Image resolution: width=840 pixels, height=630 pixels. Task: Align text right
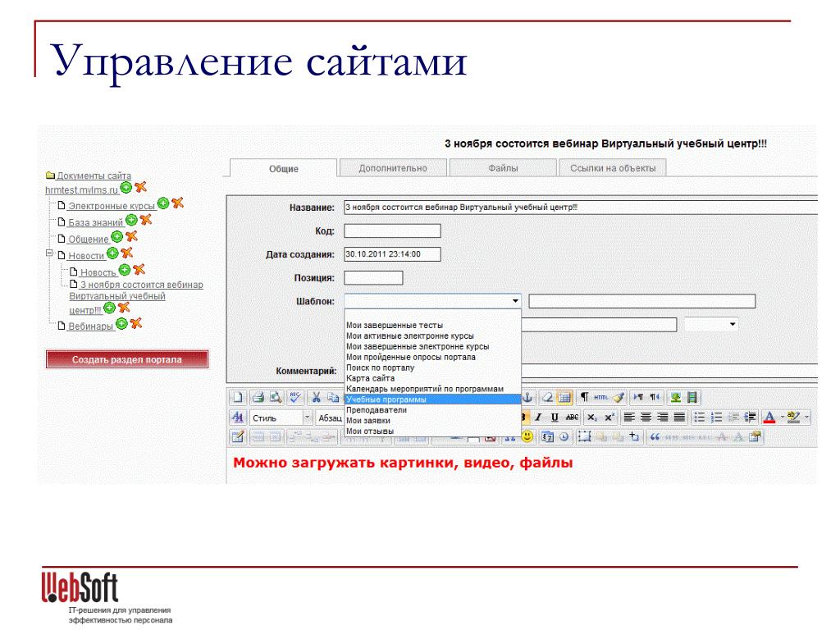point(663,418)
